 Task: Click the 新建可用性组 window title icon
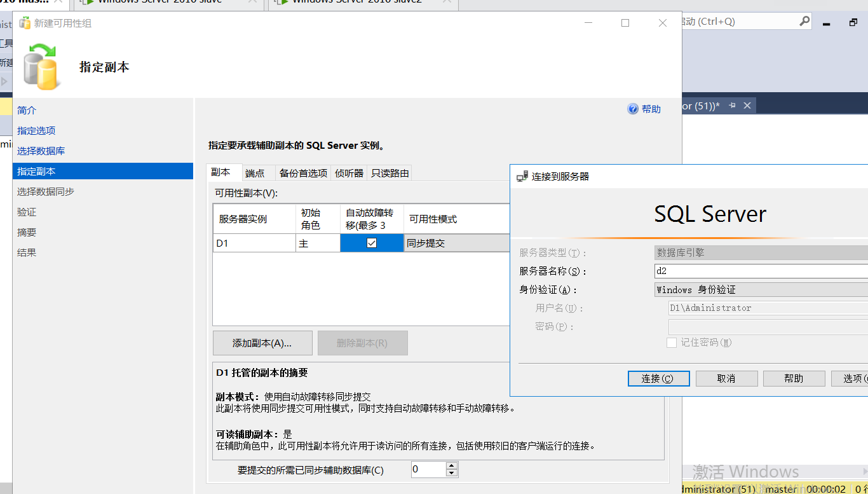25,23
